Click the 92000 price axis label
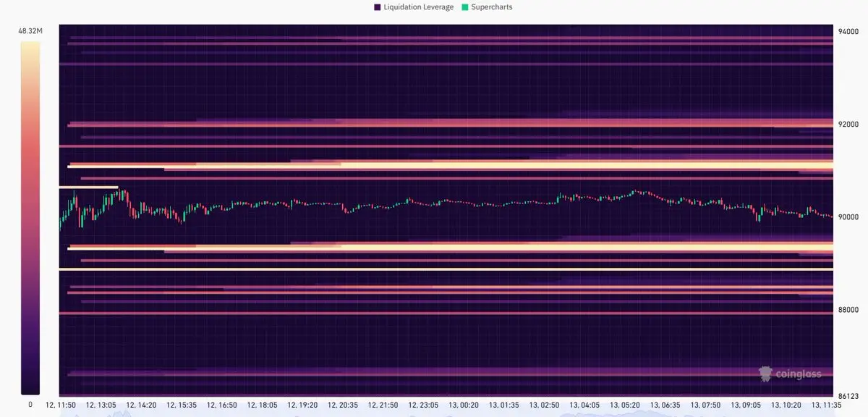The width and height of the screenshot is (868, 417). coord(848,125)
